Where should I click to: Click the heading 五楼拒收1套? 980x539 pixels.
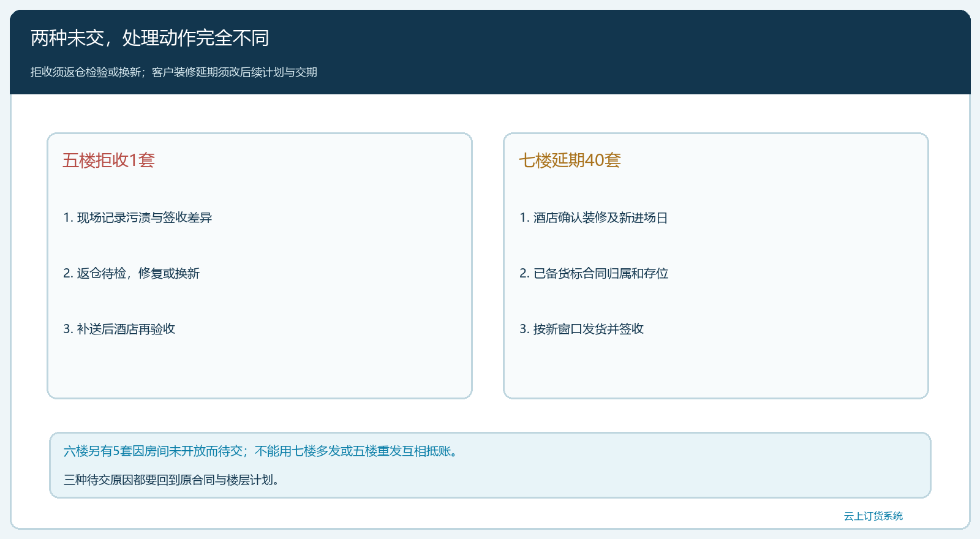[108, 160]
